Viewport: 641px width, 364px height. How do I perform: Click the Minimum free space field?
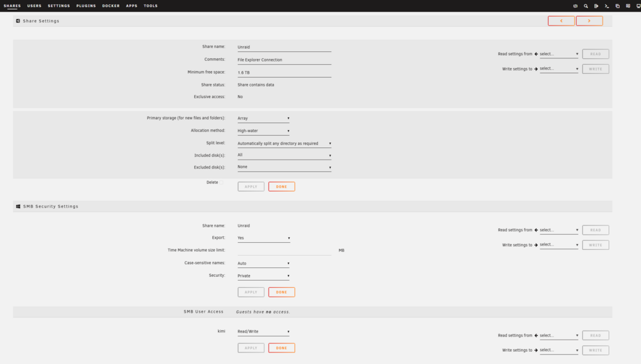(x=285, y=72)
